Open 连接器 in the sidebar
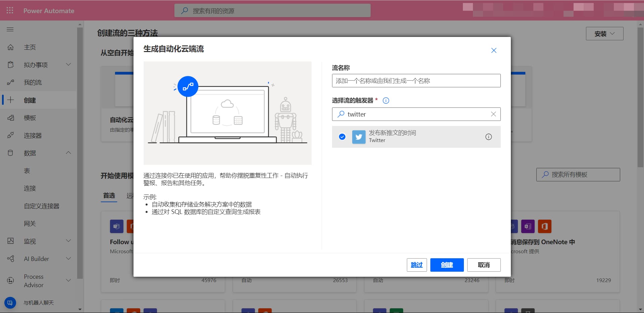Screen dimensions: 644x313 click(33, 136)
